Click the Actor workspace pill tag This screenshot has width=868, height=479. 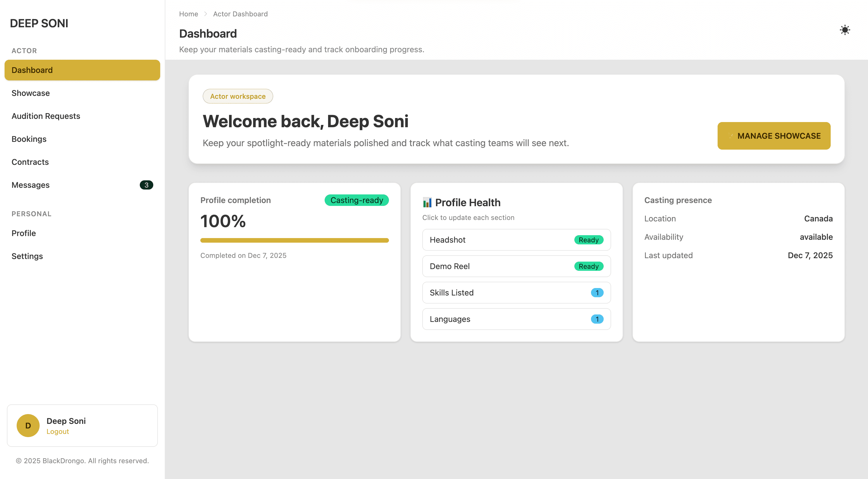pos(238,96)
